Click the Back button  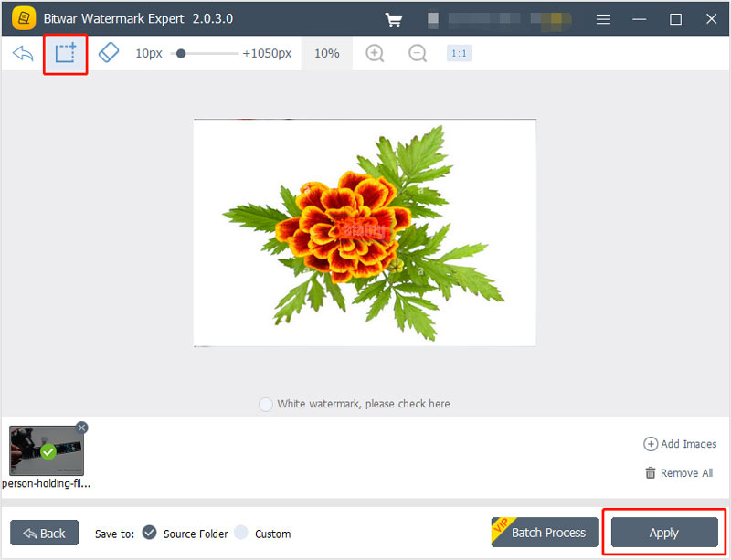(44, 533)
